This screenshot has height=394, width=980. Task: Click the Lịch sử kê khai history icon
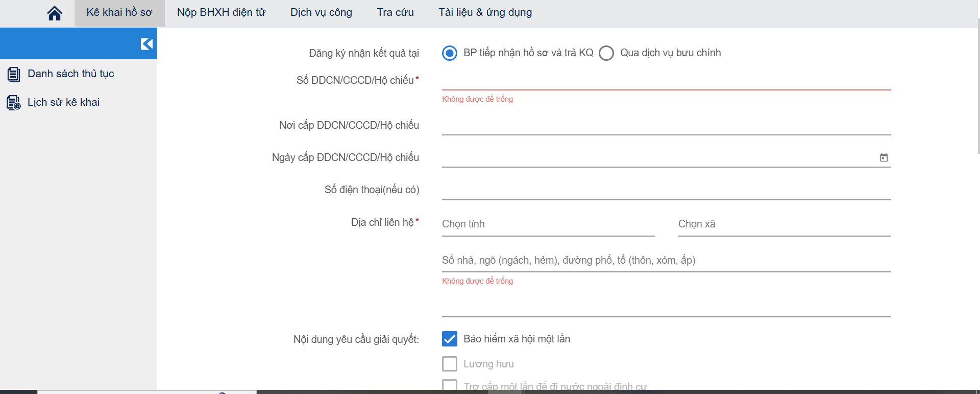point(14,103)
